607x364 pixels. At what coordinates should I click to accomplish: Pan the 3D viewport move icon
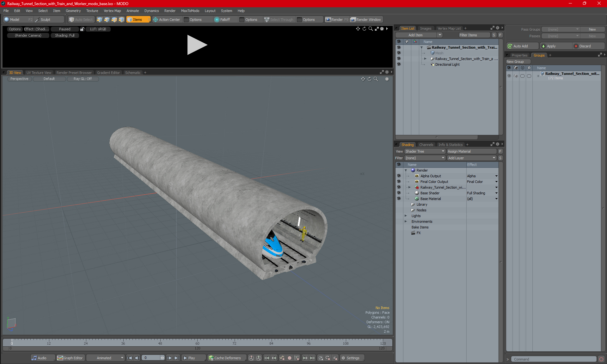[363, 79]
